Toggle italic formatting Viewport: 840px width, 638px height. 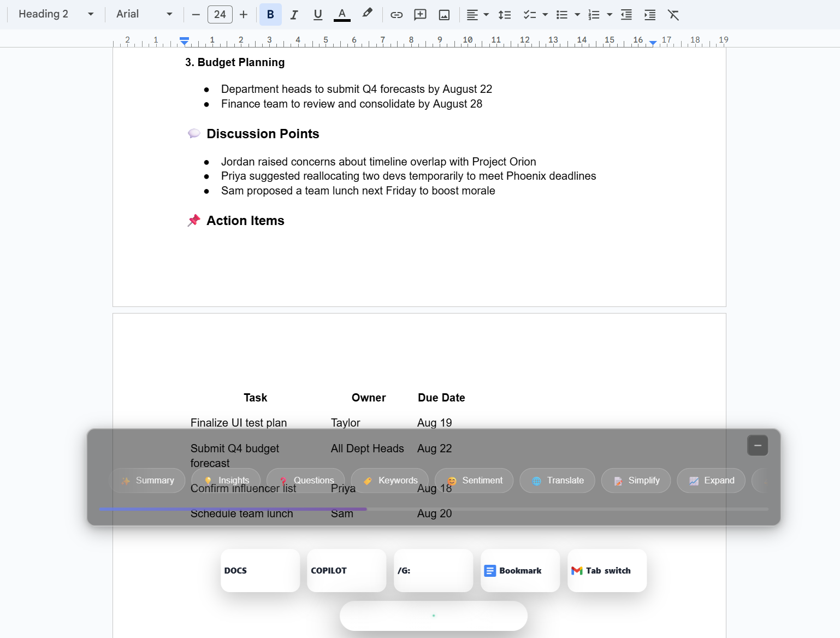(294, 15)
